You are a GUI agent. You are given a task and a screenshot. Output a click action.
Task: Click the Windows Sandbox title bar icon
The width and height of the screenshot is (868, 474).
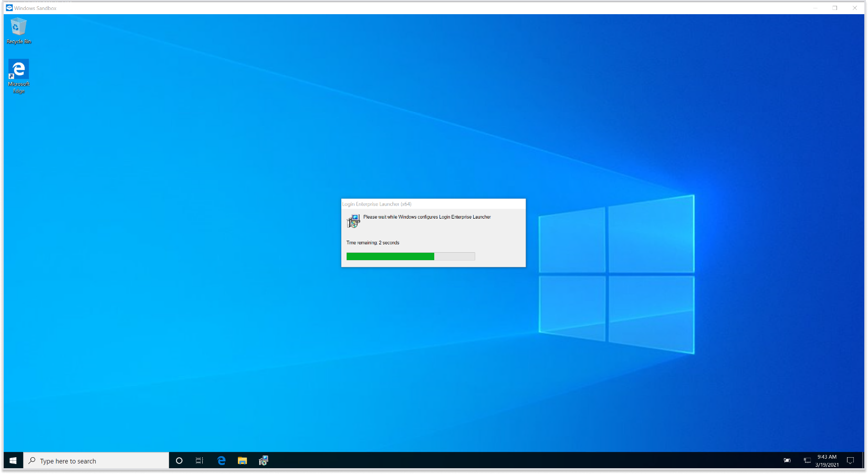tap(9, 8)
